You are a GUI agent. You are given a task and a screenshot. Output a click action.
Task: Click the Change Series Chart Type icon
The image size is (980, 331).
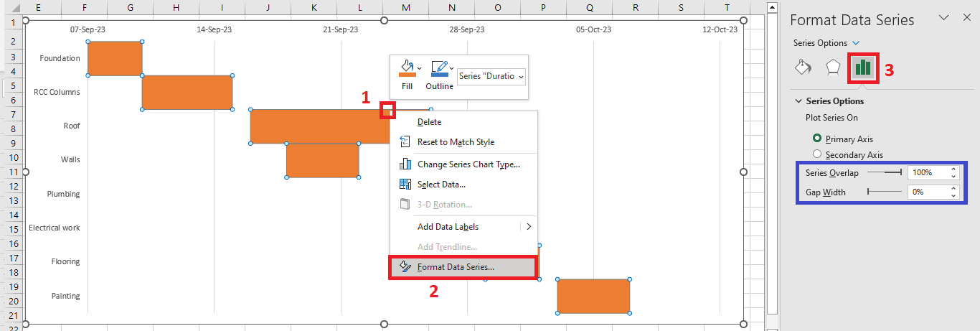click(x=405, y=164)
